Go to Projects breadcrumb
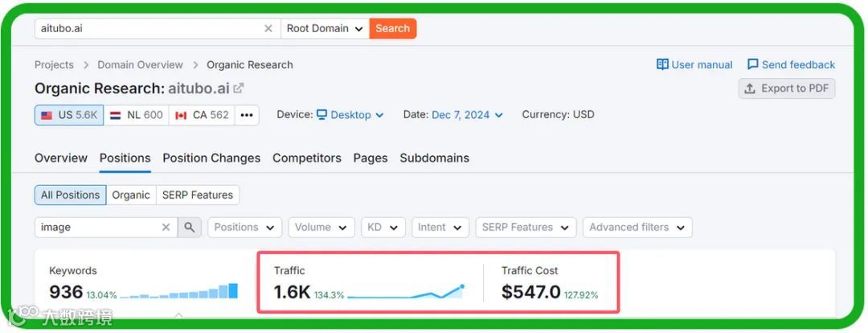This screenshot has height=333, width=868. 54,65
